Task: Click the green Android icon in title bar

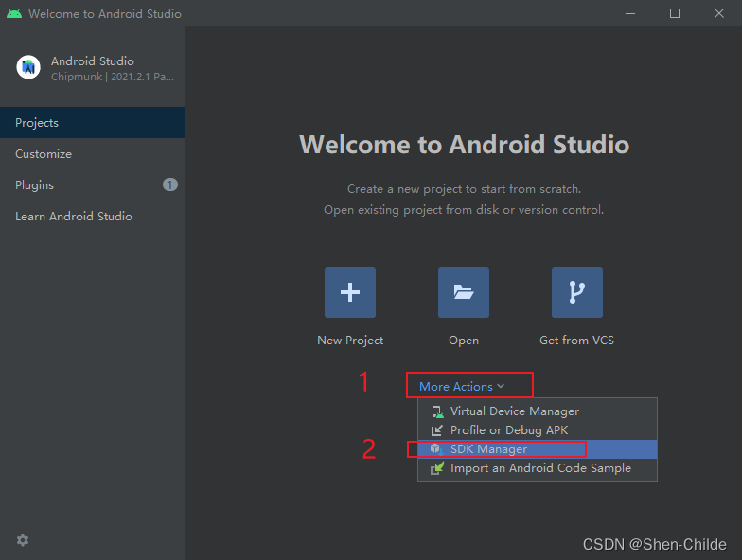Action: pyautogui.click(x=14, y=13)
